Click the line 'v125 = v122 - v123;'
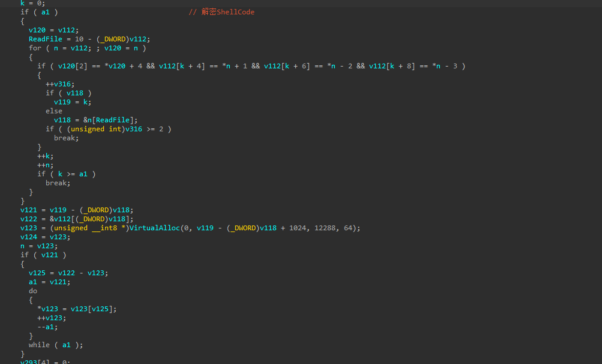This screenshot has height=364, width=602. [69, 273]
